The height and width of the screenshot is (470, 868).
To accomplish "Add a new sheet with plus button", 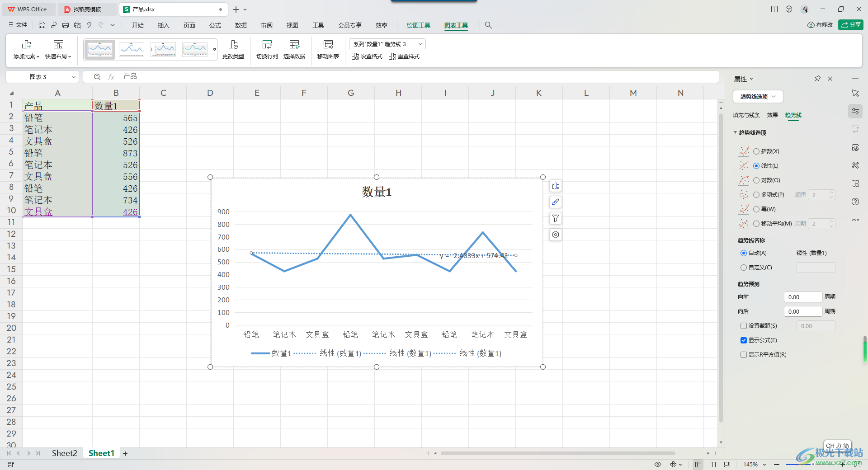I will click(125, 454).
